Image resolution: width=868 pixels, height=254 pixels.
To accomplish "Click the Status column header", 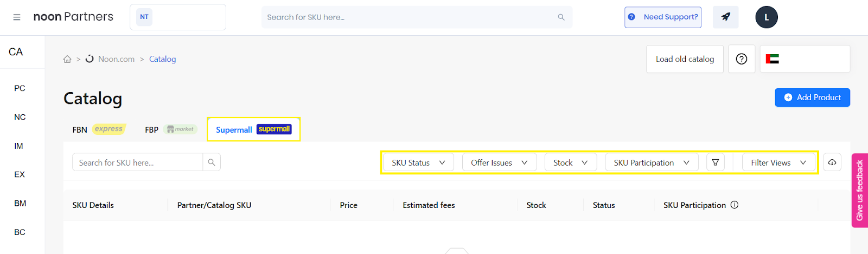I will (604, 205).
